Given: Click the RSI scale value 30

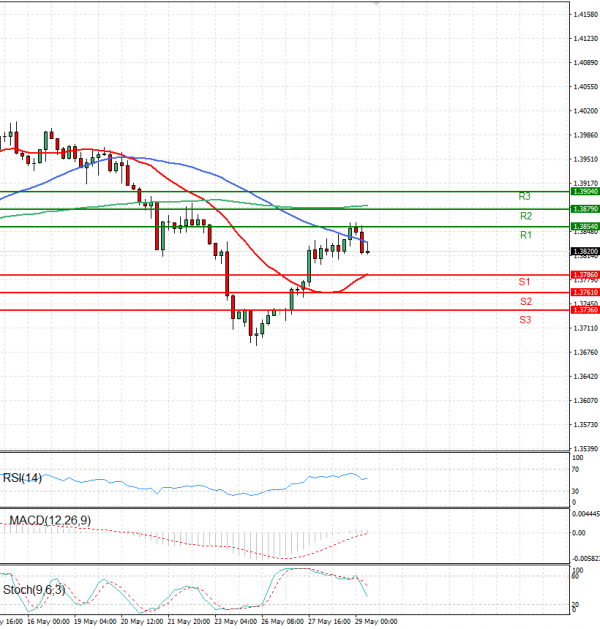Looking at the screenshot, I should coord(575,491).
